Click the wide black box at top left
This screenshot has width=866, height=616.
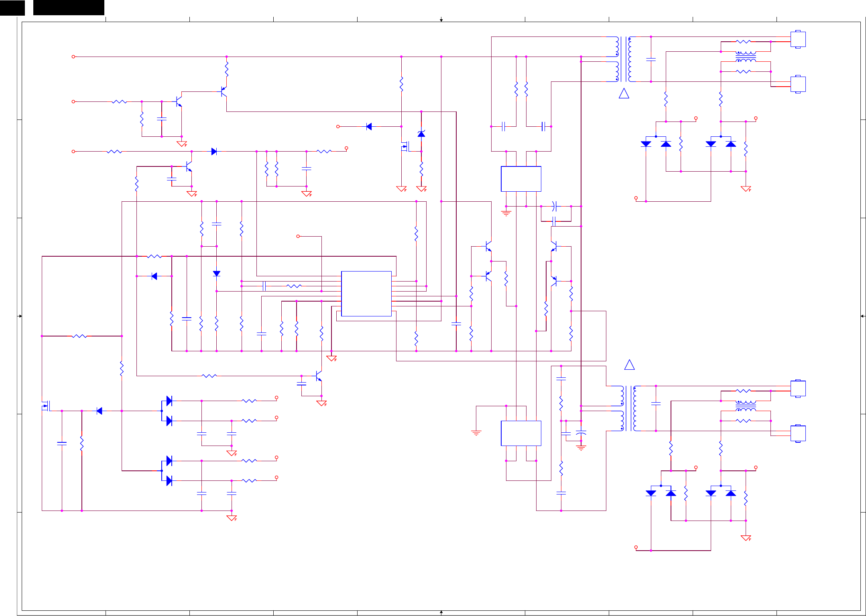click(69, 7)
